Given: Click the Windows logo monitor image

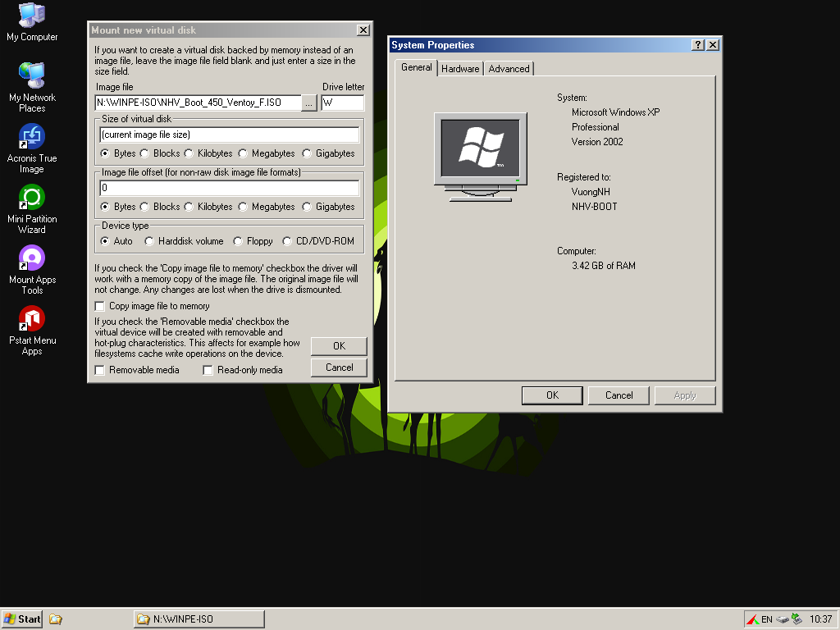Looking at the screenshot, I should pyautogui.click(x=481, y=157).
